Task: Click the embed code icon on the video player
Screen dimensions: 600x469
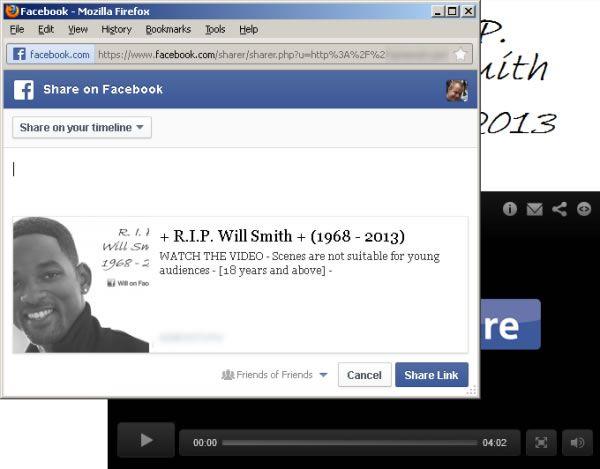Action: click(584, 209)
